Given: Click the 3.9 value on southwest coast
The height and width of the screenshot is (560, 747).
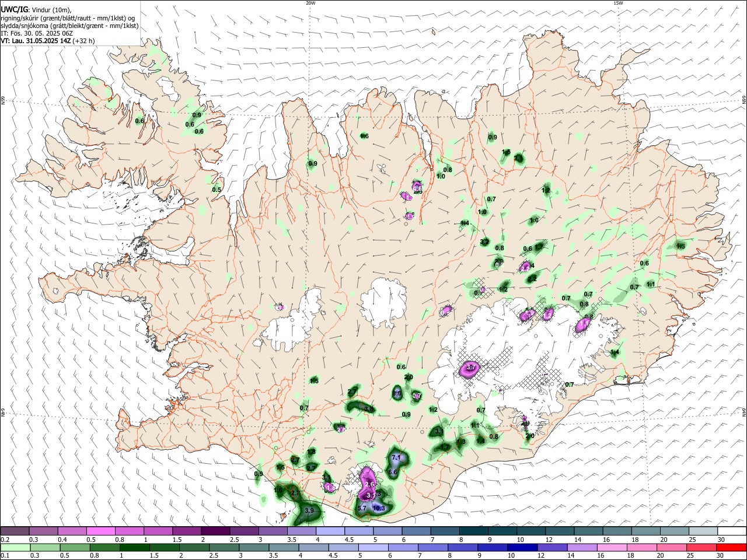Looking at the screenshot, I should pos(309,510).
